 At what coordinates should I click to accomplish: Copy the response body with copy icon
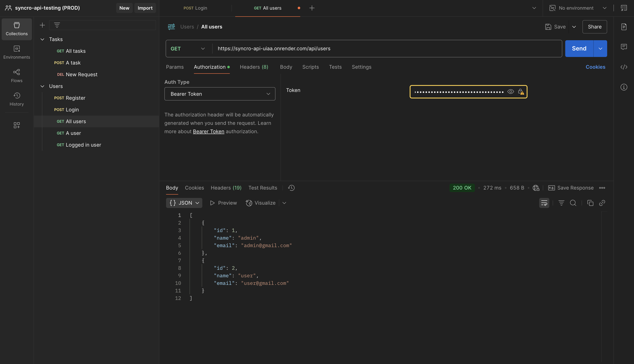(590, 203)
